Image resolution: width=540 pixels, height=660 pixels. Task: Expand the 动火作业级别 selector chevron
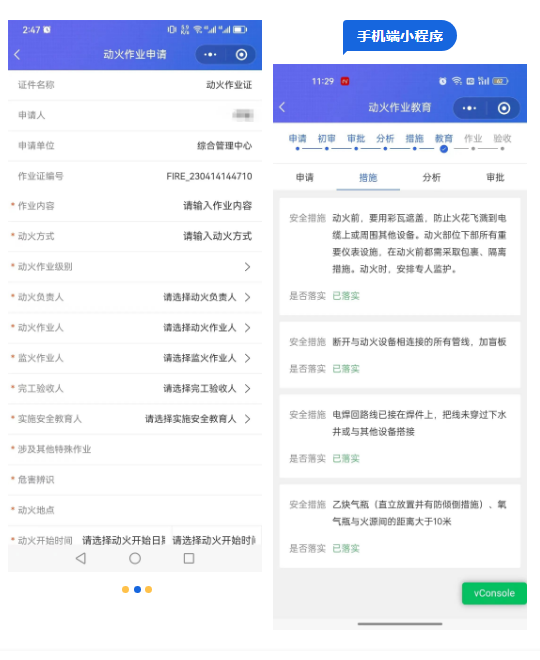[247, 267]
